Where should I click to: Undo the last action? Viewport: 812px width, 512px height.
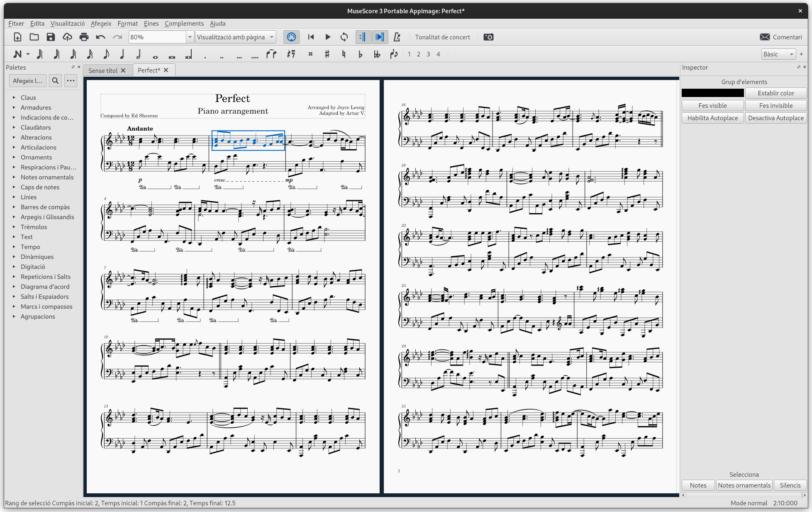(100, 37)
